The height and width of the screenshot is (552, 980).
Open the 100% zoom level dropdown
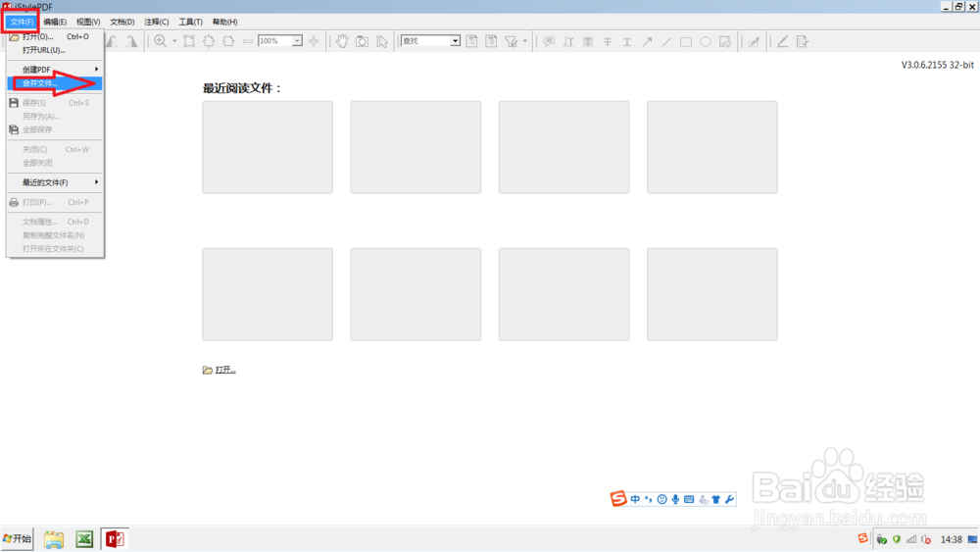tap(298, 41)
